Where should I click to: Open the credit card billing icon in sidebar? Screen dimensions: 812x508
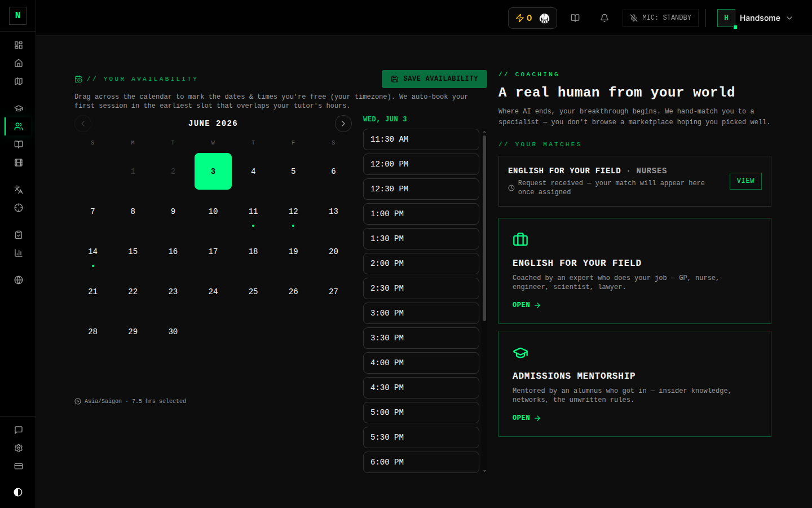click(19, 466)
